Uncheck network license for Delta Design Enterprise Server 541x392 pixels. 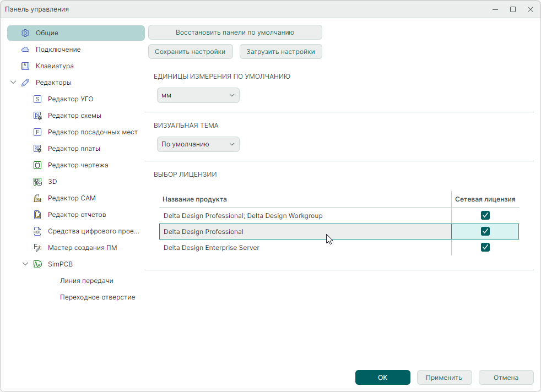485,247
